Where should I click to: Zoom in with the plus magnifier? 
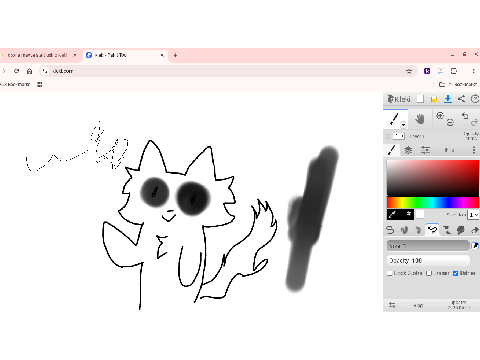coord(440,116)
